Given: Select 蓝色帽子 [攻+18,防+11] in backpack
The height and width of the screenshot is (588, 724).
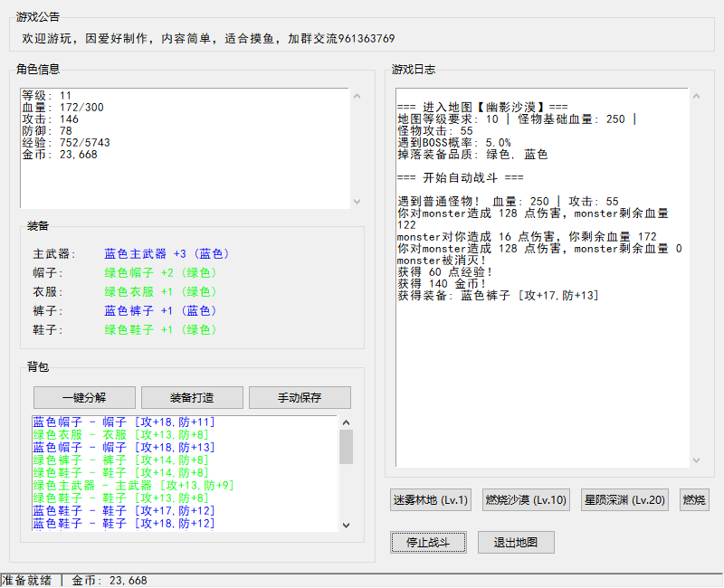Looking at the screenshot, I should point(124,422).
